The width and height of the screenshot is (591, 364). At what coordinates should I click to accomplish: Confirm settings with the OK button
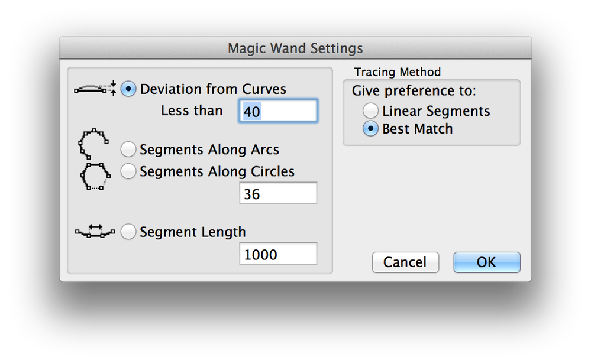coord(487,262)
